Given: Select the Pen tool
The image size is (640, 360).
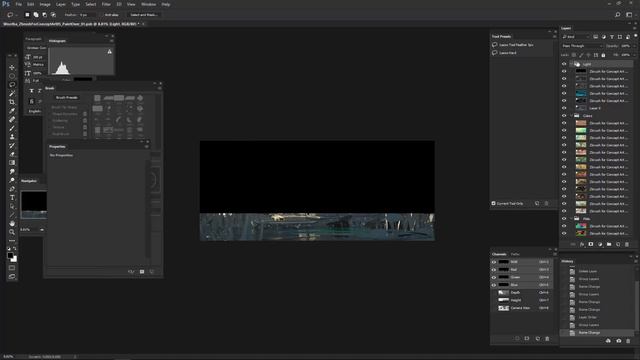Looking at the screenshot, I should [x=12, y=189].
